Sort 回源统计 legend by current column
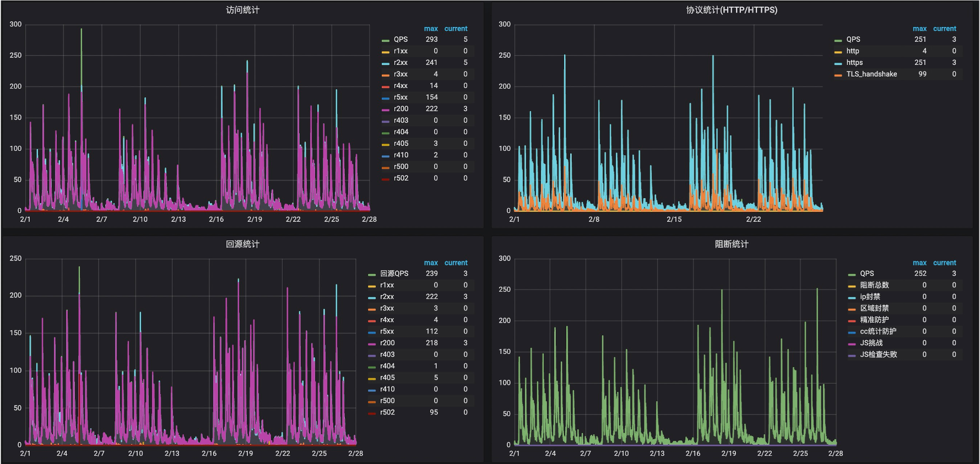Screen dimensions: 980x464 pos(456,263)
